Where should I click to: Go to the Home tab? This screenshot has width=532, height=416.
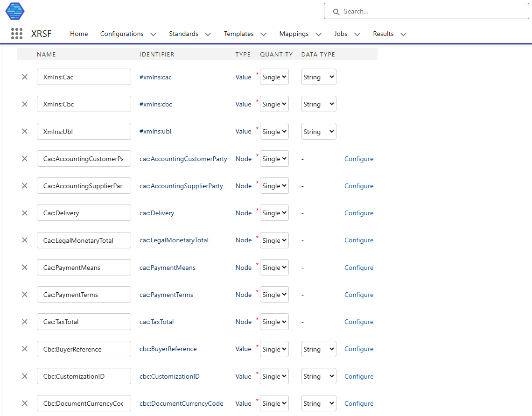[x=79, y=34]
